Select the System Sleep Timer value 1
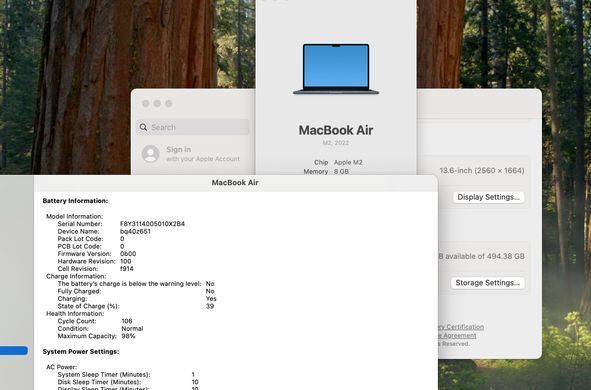 point(193,375)
